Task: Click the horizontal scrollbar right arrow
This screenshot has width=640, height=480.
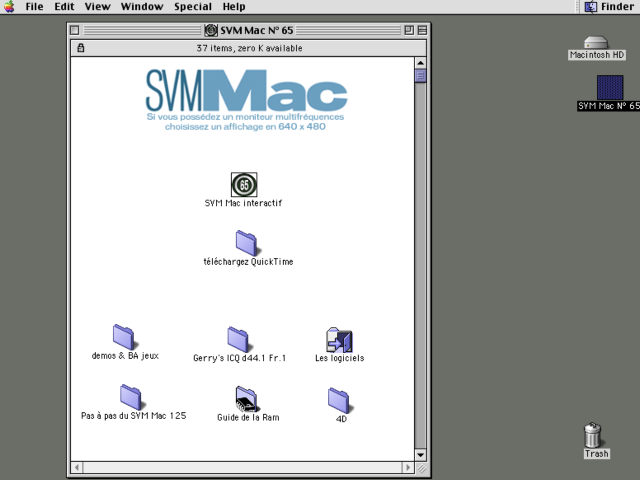Action: click(408, 467)
